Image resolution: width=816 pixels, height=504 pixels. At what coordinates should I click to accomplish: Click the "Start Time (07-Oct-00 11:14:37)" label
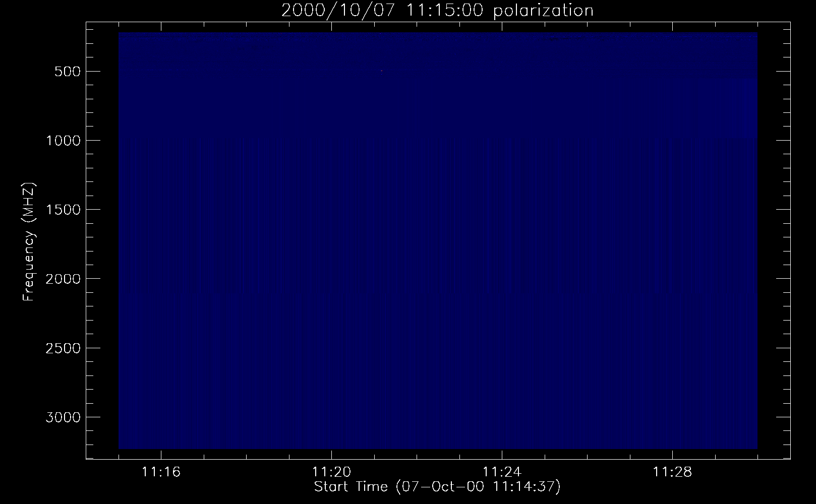point(437,487)
